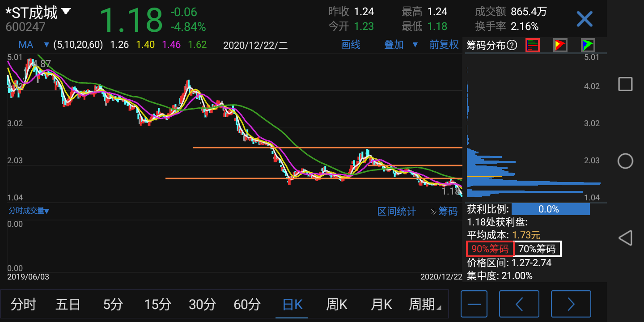Image resolution: width=644 pixels, height=322 pixels.
Task: Click the 1.18处获利盘 line
Action: click(497, 222)
